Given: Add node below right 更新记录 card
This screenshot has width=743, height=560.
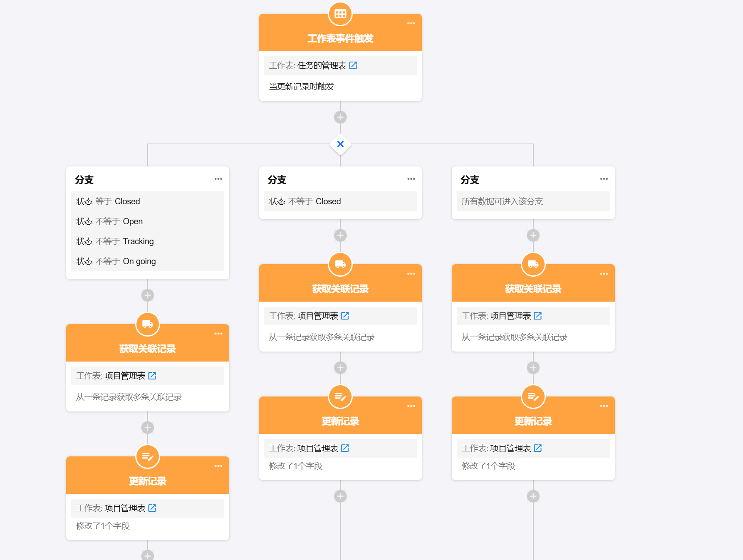Looking at the screenshot, I should pos(533,496).
